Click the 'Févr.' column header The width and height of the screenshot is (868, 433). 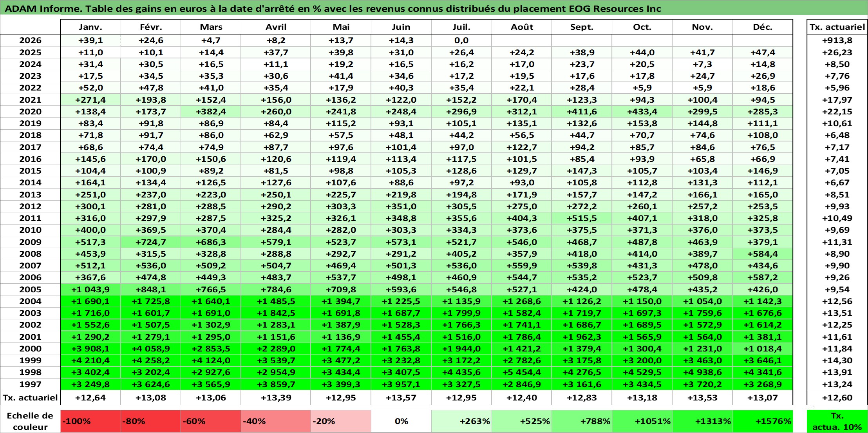pos(151,27)
